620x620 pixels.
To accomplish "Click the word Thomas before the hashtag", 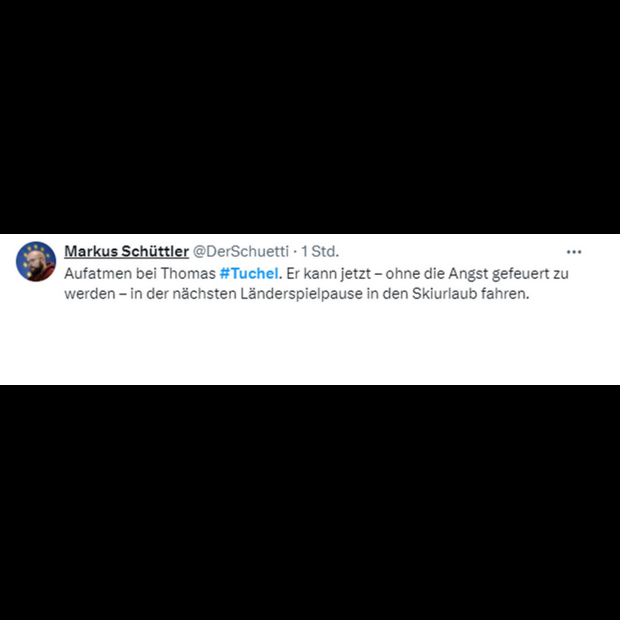I will tap(188, 273).
